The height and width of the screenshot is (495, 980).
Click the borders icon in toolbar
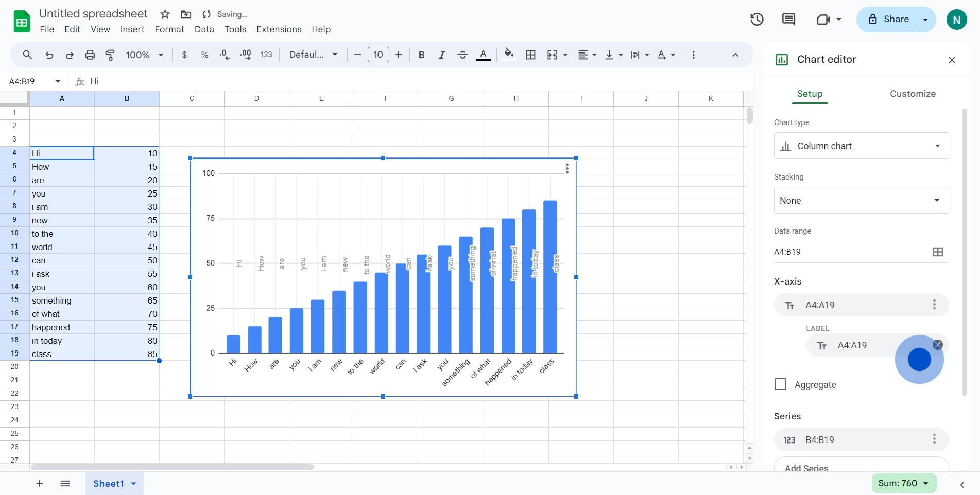point(530,55)
